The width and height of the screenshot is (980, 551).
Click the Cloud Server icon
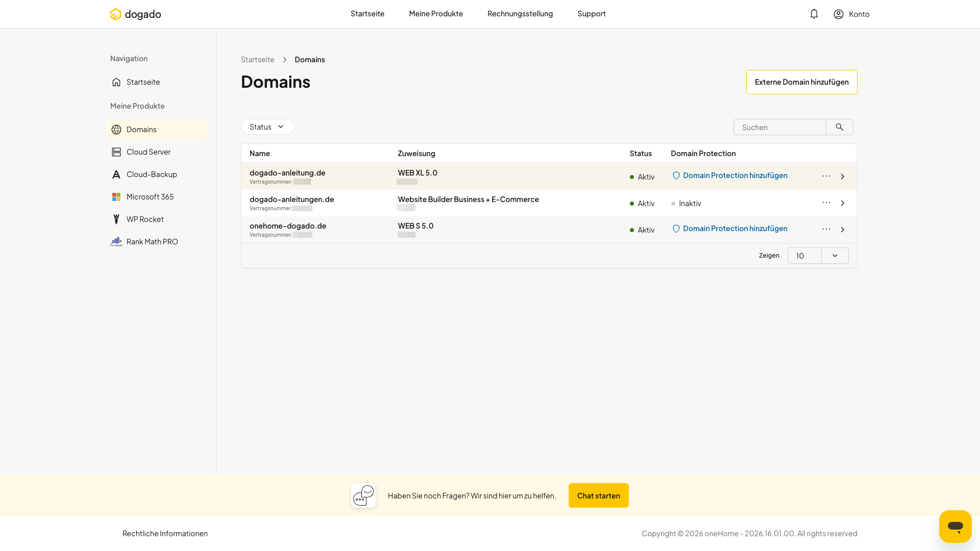tap(116, 152)
